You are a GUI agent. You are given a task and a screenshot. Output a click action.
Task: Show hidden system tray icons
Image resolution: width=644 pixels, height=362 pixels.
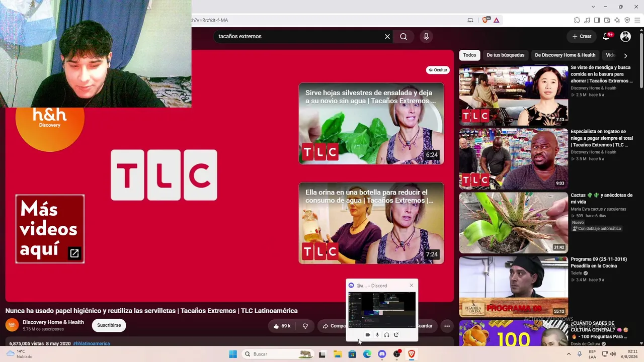point(569,354)
